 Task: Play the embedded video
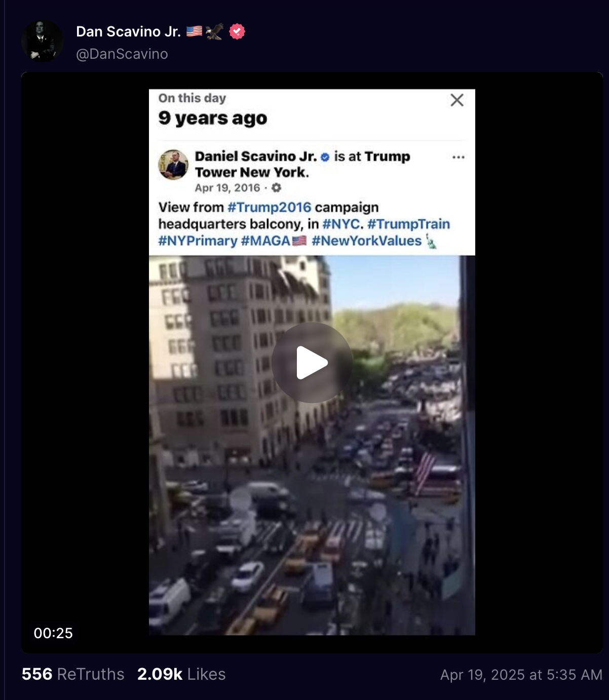click(x=312, y=362)
